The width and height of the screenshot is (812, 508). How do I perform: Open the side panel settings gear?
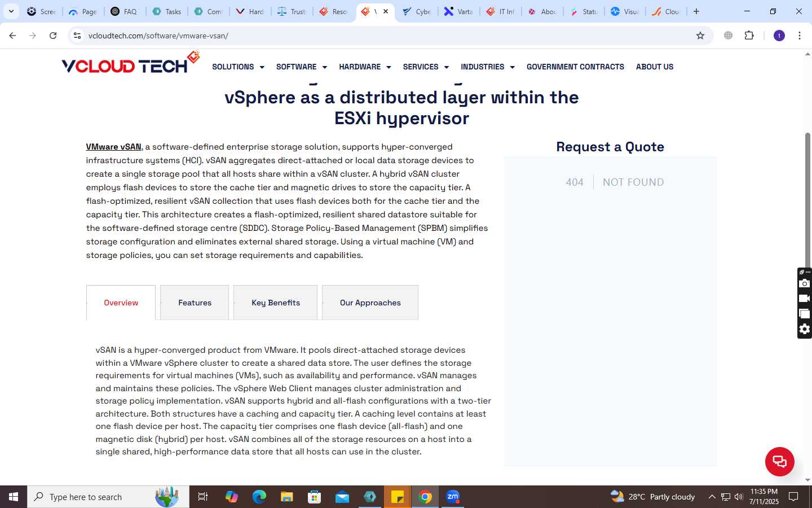(x=805, y=329)
